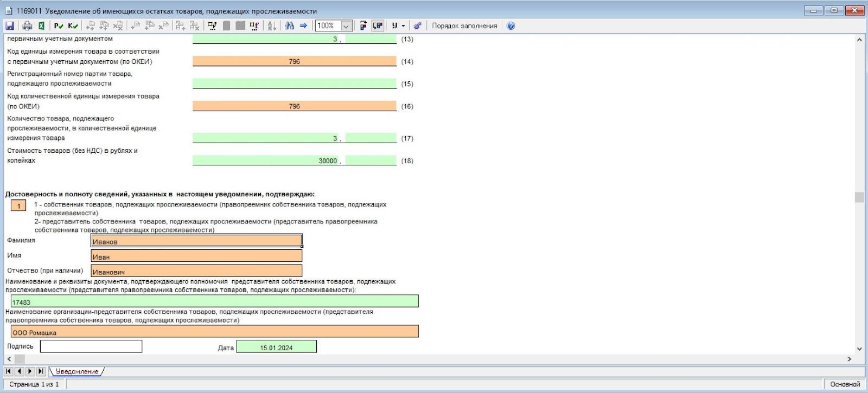Expand the У toolbar dropdown arrow
The image size is (868, 393).
pos(403,25)
